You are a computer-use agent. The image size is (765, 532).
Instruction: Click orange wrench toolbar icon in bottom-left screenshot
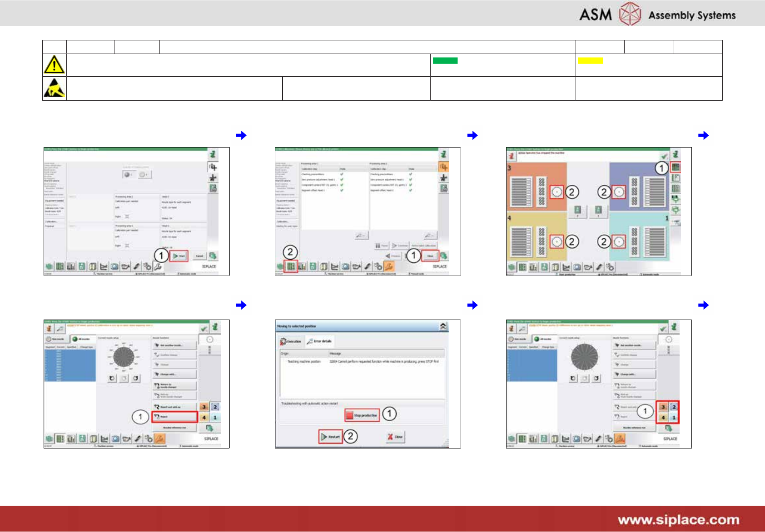[x=159, y=438]
